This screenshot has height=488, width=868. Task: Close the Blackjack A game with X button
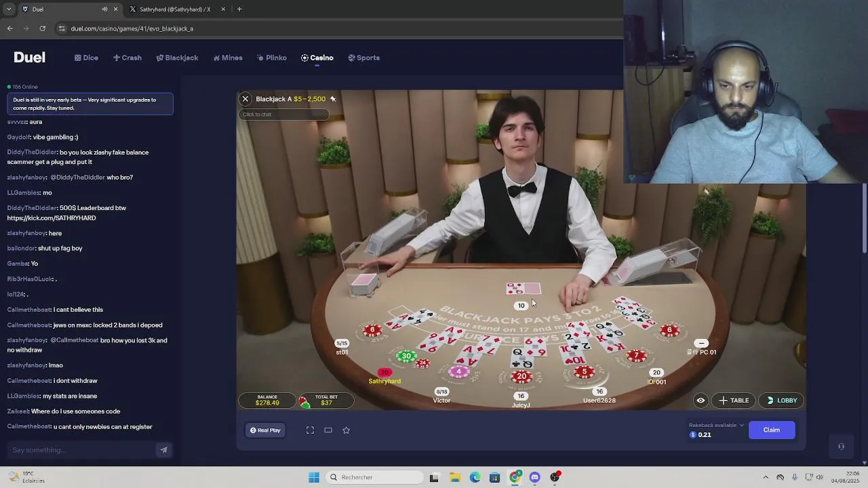(x=245, y=99)
